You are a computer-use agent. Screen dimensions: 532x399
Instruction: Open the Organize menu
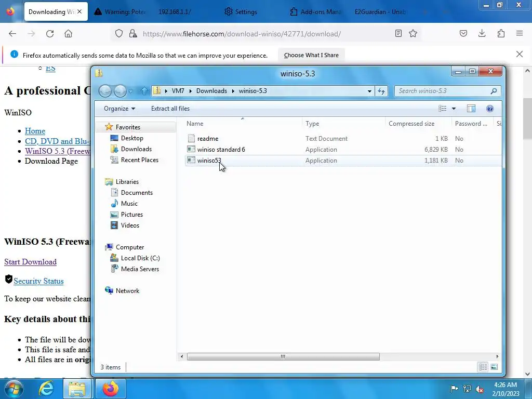tap(119, 109)
